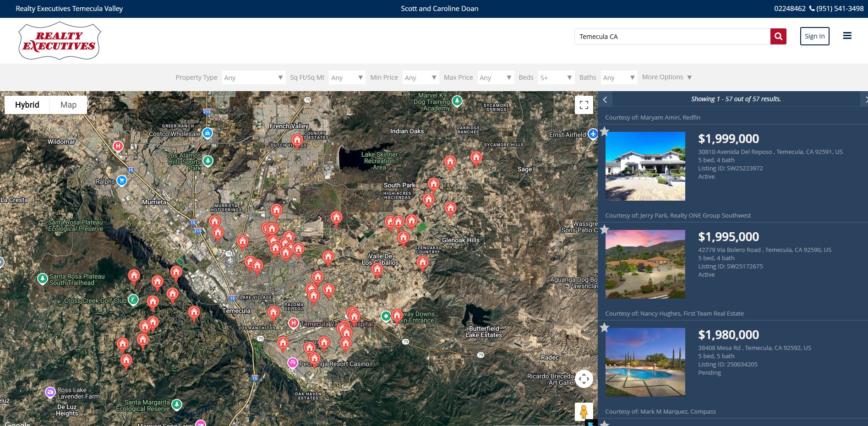
Task: Switch to Hybrid map view
Action: tap(27, 105)
